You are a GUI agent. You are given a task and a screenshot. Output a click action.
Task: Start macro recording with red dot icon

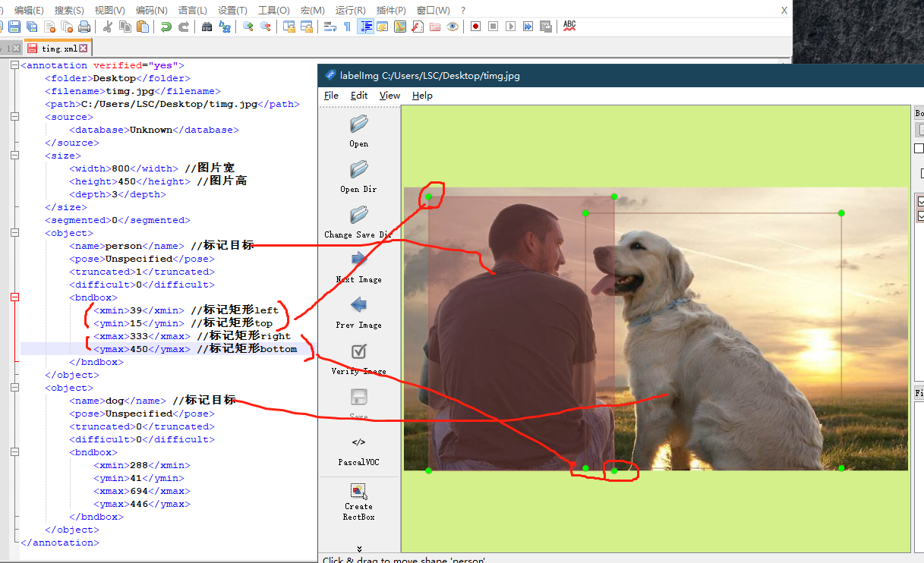point(476,27)
